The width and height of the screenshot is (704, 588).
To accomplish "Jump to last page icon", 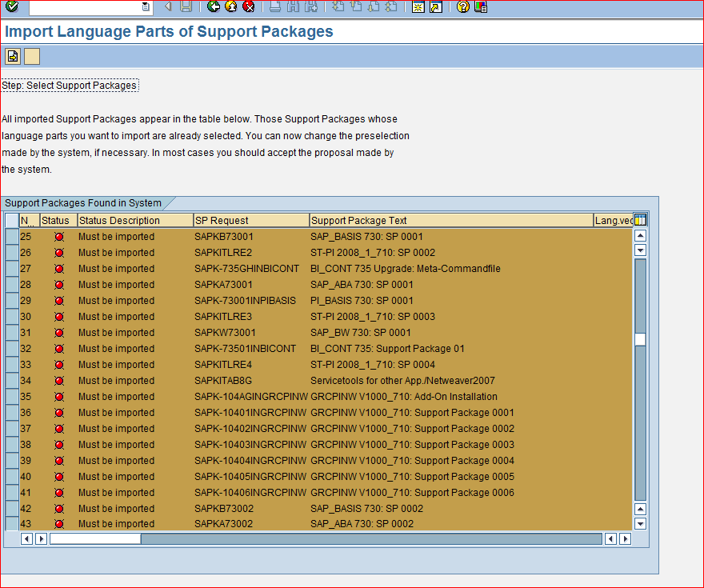I will [391, 6].
